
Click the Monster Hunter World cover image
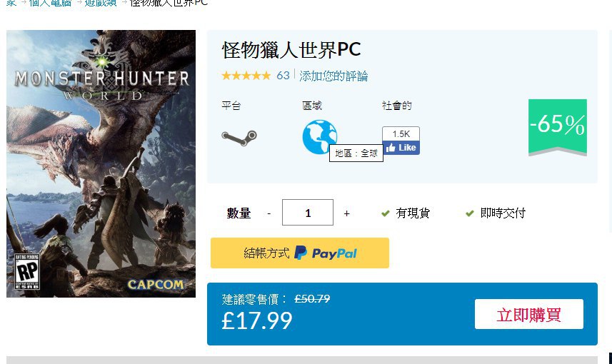tap(101, 163)
